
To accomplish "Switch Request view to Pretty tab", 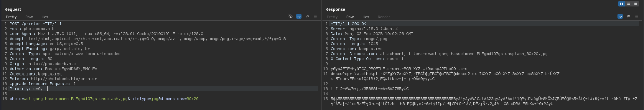I will [x=11, y=17].
